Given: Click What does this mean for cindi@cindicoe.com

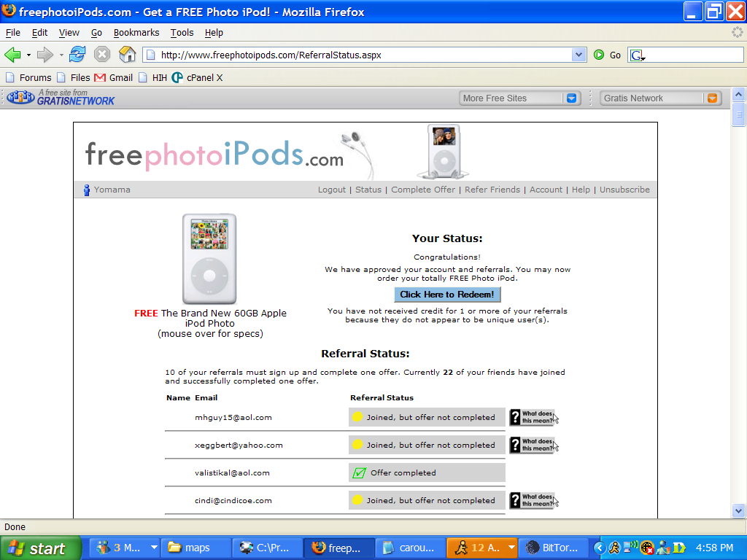Looking at the screenshot, I should 533,500.
